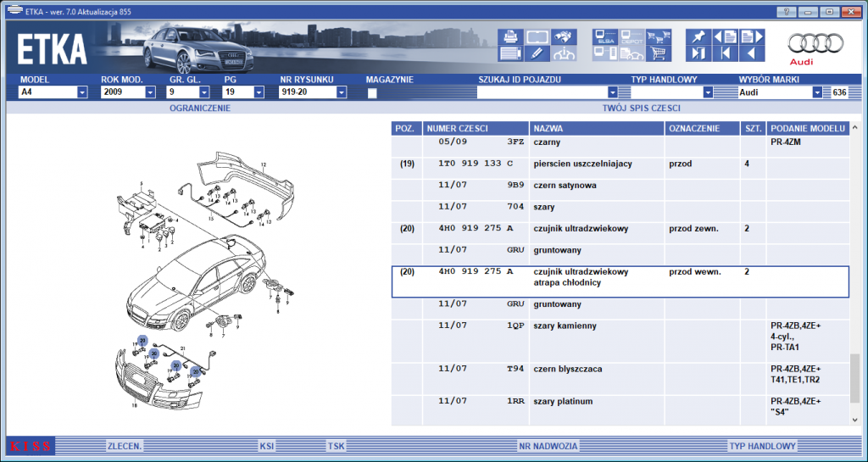This screenshot has height=462, width=868.
Task: Click wiring harness number 21 in diagram
Action: 183,348
